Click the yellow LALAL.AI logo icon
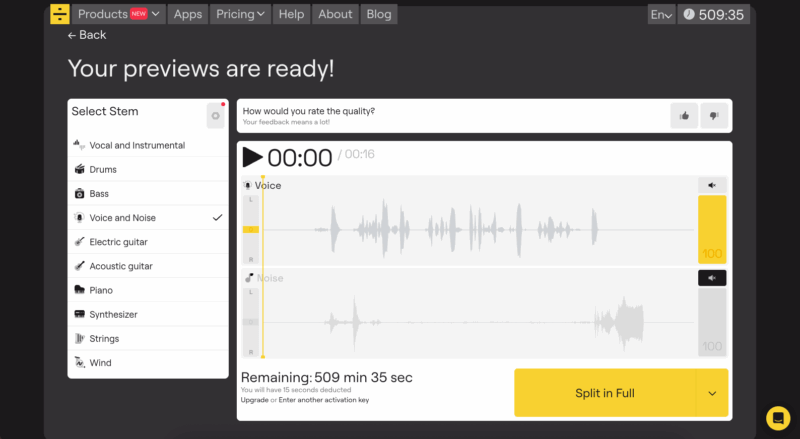800x439 pixels. coord(60,14)
